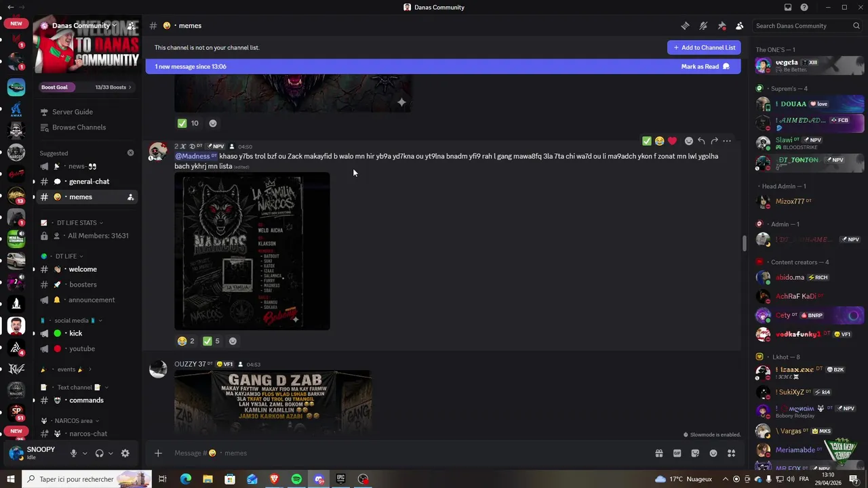The image size is (868, 488).
Task: Add reaction next to the 10 checkmark
Action: click(213, 123)
